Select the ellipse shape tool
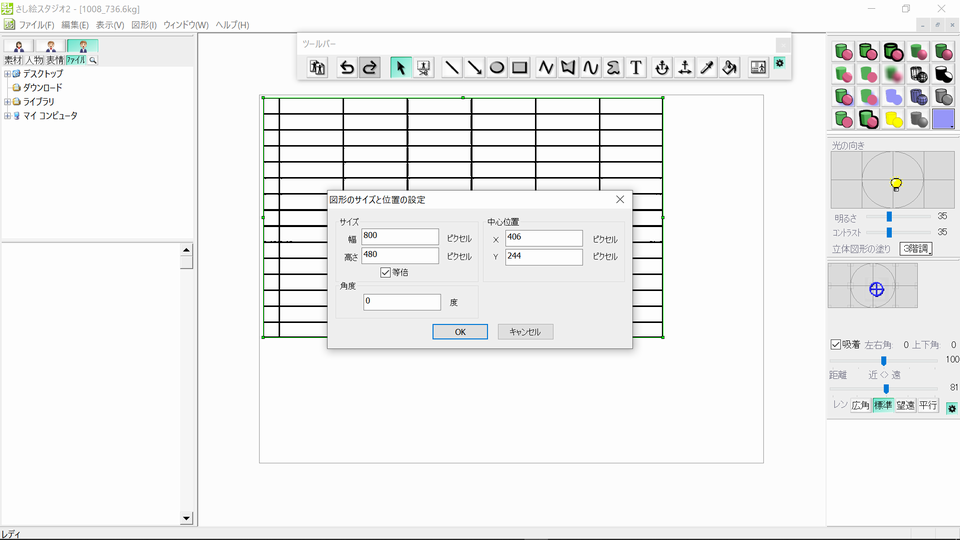960x540 pixels. (x=497, y=67)
